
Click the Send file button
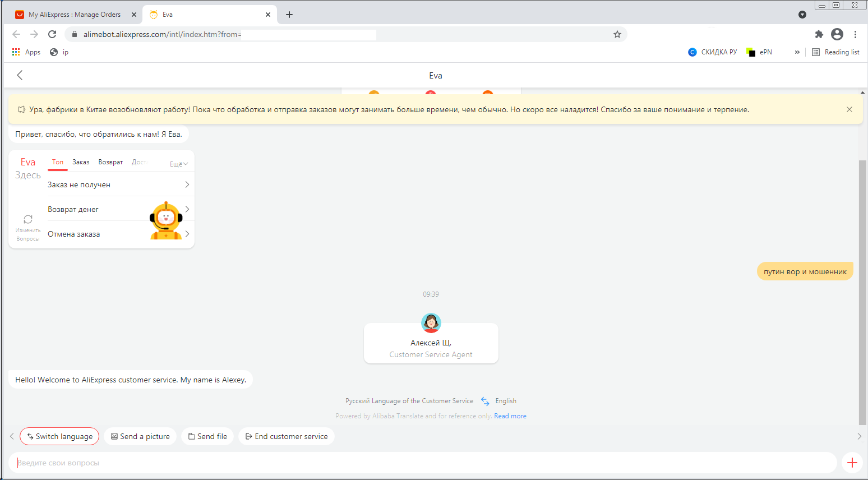[207, 436]
